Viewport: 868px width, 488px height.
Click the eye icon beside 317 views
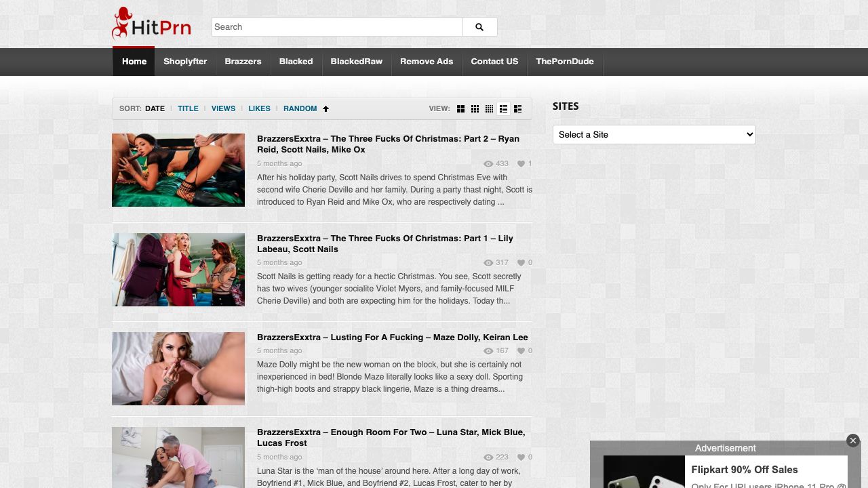[488, 263]
